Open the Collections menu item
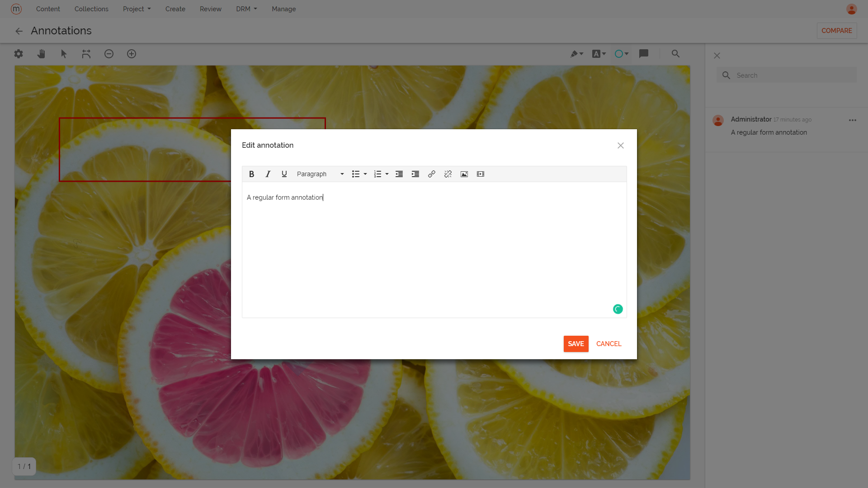The image size is (868, 488). point(91,9)
